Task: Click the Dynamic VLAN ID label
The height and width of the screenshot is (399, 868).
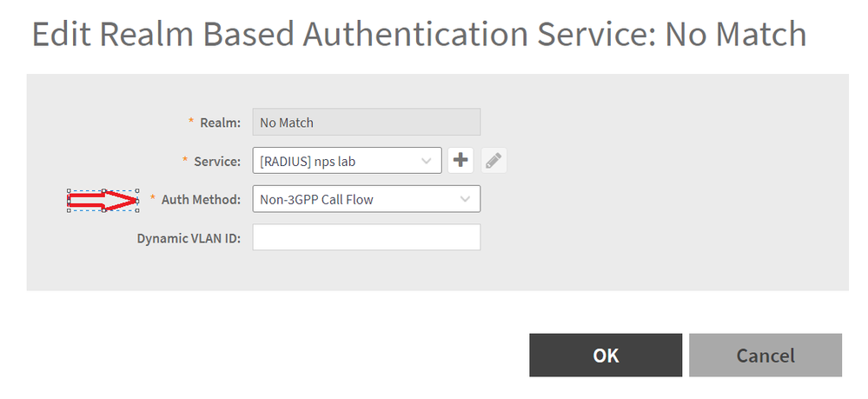Action: (x=189, y=238)
